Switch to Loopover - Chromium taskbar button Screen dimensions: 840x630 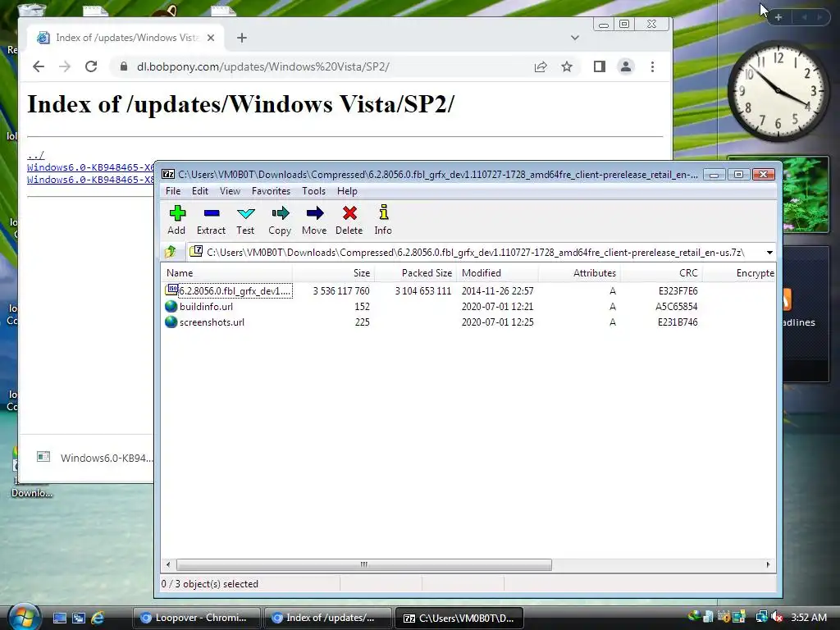(x=196, y=618)
